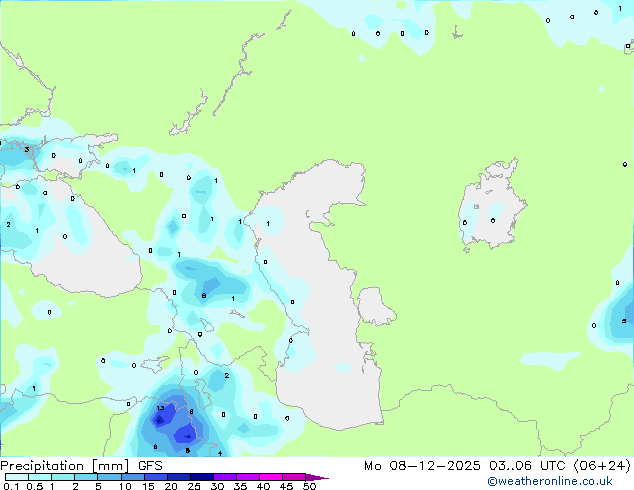The image size is (634, 490).
Task: Pick legend swatch between 0.5 and 1
Action: click(40, 477)
